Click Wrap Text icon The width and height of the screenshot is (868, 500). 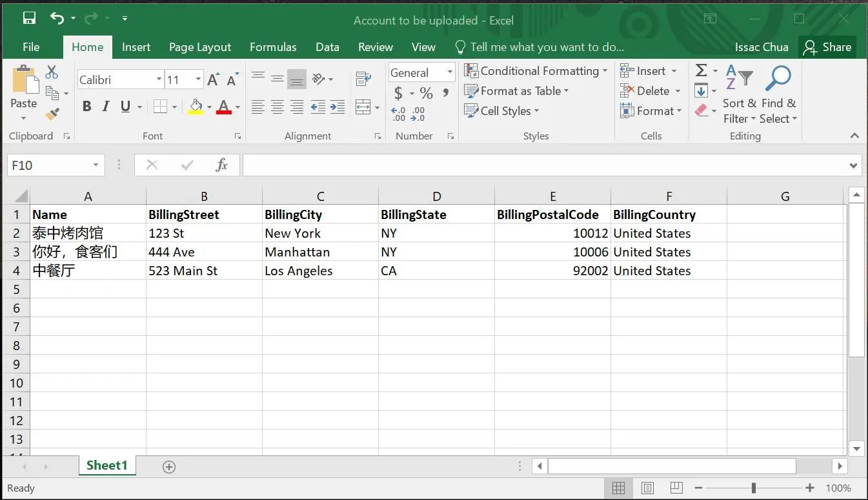363,79
